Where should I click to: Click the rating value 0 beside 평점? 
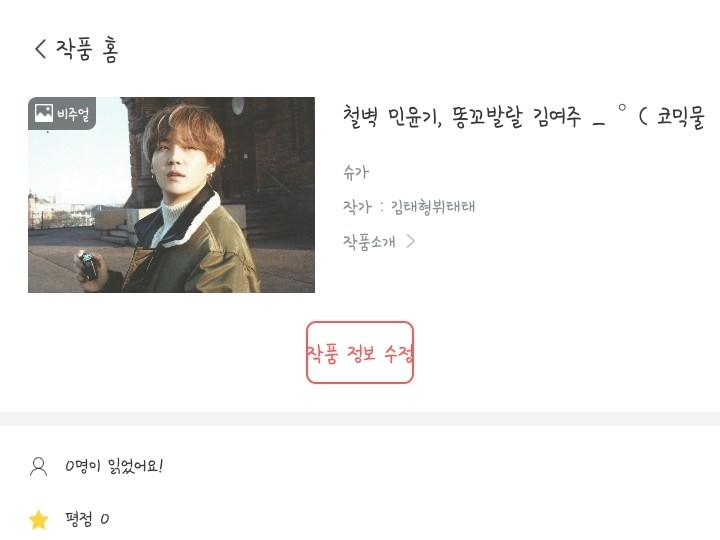105,519
